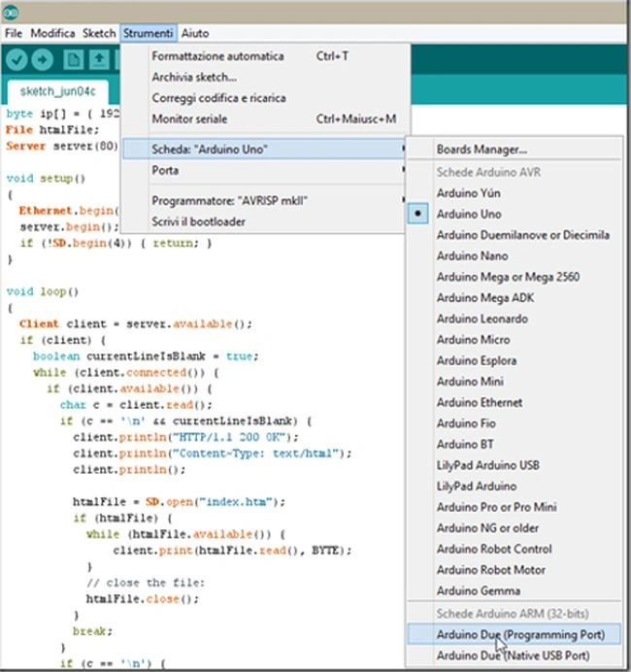Switch to the sketch_jun04c tab
Image resolution: width=631 pixels, height=672 pixels.
pos(58,91)
